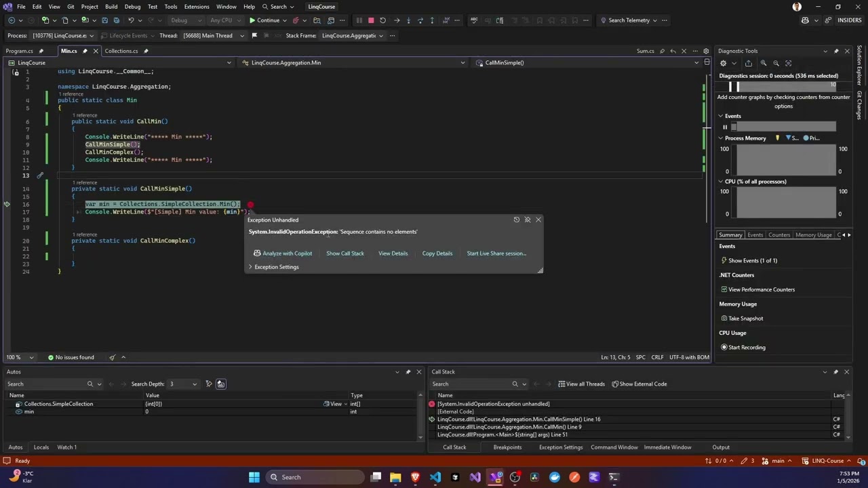Click Take Snapshot camera icon
868x488 pixels.
pos(724,319)
